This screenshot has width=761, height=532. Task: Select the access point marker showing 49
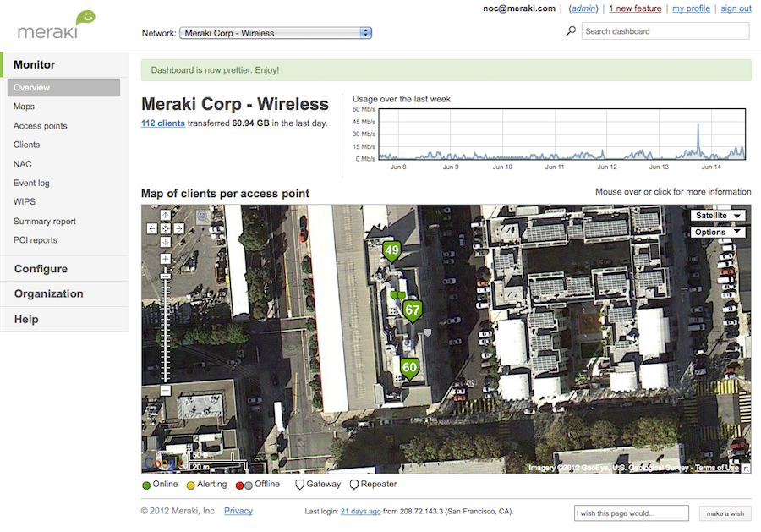pyautogui.click(x=391, y=251)
